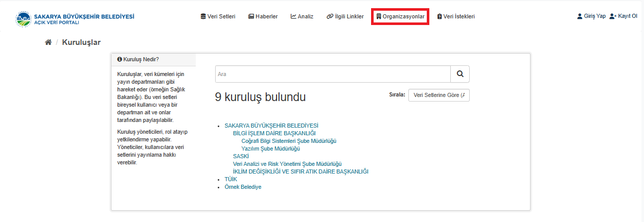Viewport: 644px width, 222px height.
Task: Select the Organizasyonlar menu item
Action: (400, 16)
